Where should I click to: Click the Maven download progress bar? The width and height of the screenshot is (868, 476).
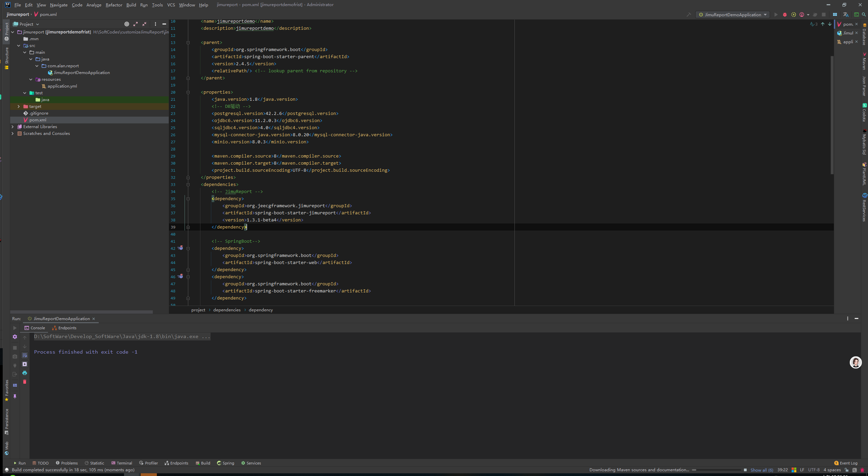[x=717, y=470]
